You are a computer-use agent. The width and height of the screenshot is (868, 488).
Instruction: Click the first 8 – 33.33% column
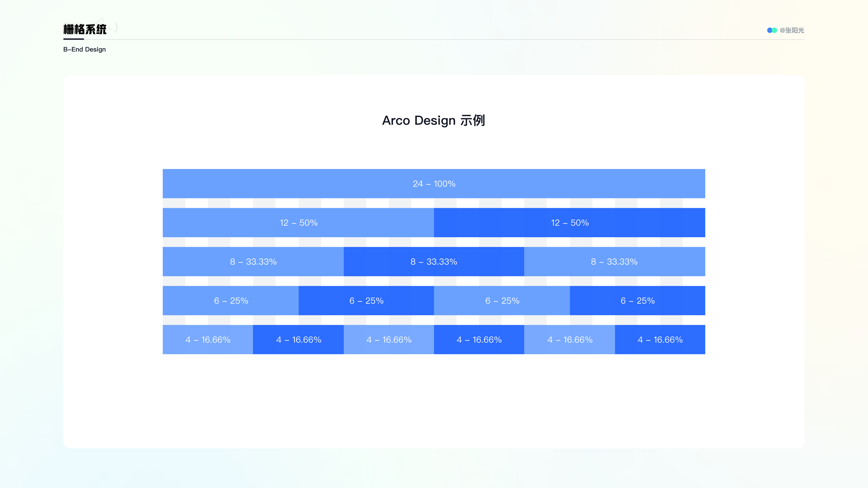(x=253, y=262)
